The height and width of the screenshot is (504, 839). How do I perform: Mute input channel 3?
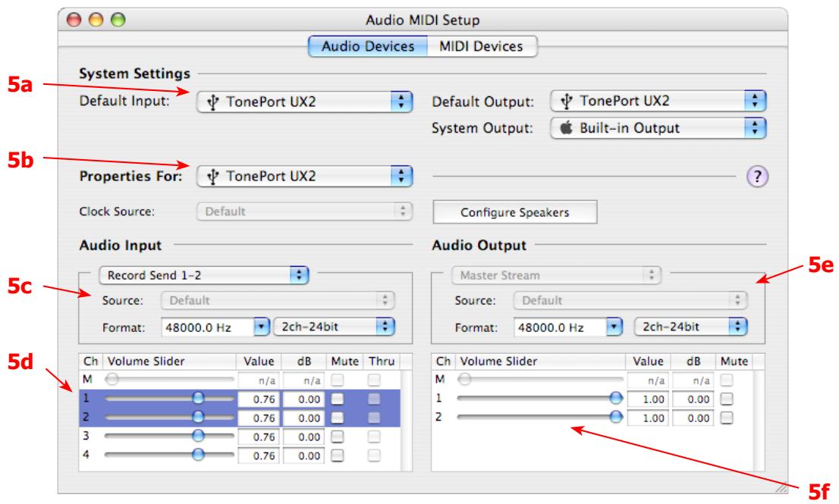(337, 437)
